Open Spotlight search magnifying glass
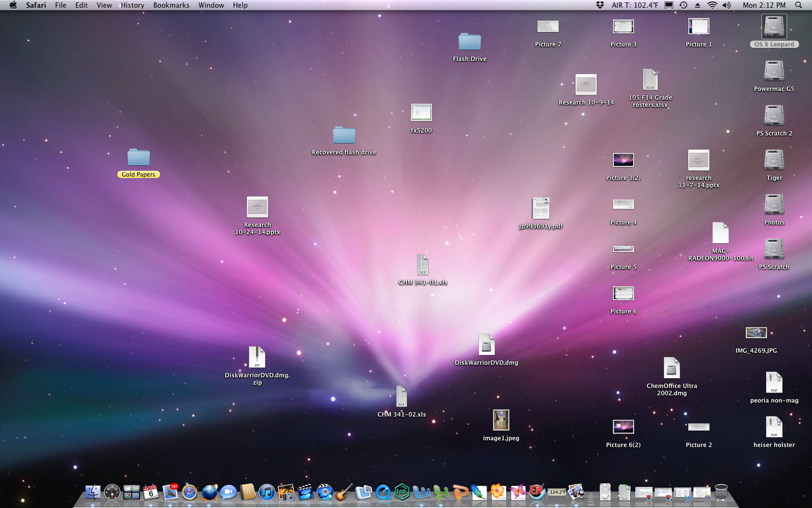The height and width of the screenshot is (508, 812). click(798, 5)
